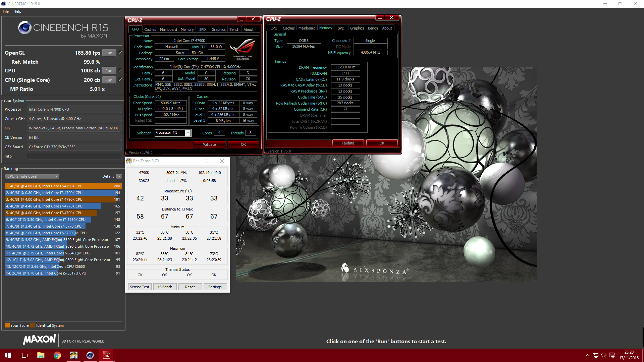Switch to ROG CPU-Z via its taskbar icon
This screenshot has width=644, height=362.
coord(106,355)
